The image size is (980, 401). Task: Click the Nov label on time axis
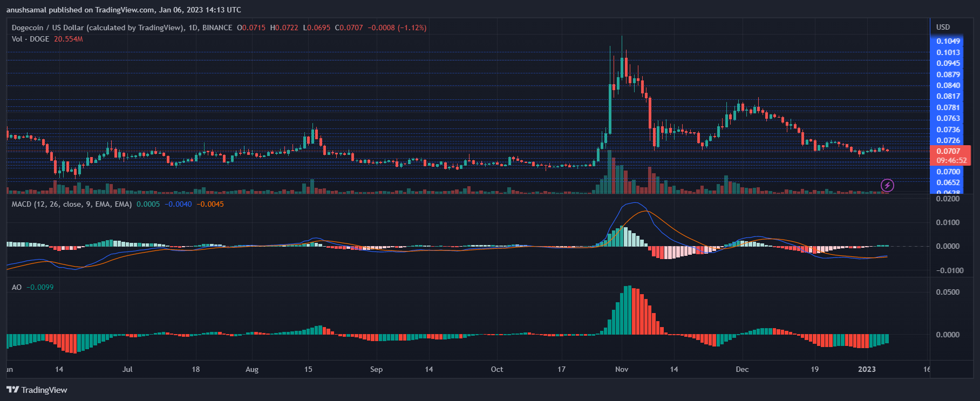point(622,369)
